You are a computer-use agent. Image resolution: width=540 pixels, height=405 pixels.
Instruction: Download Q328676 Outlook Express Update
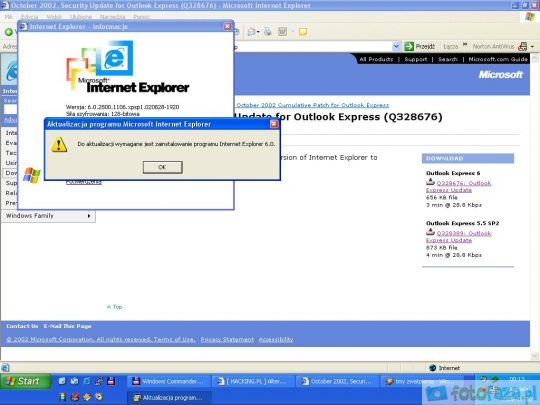[x=458, y=187]
